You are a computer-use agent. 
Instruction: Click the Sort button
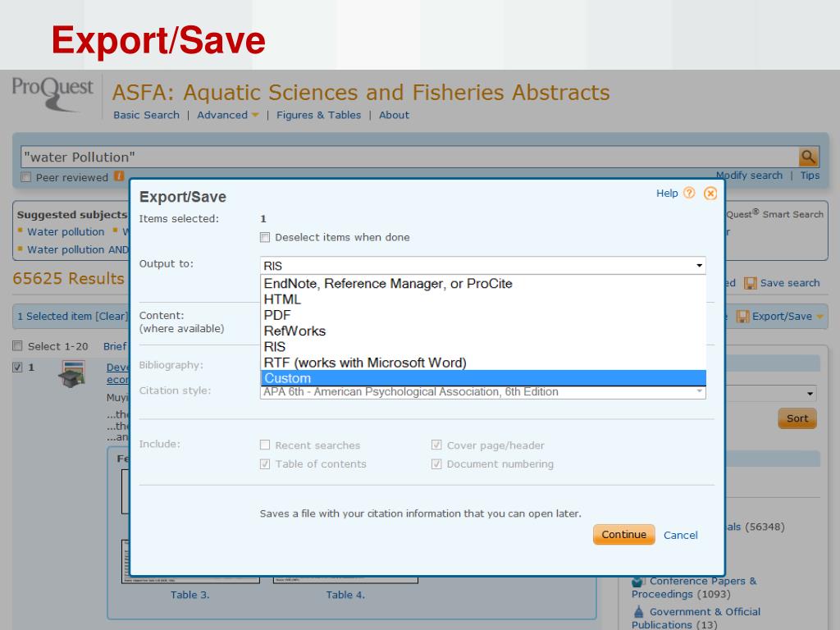pos(797,418)
